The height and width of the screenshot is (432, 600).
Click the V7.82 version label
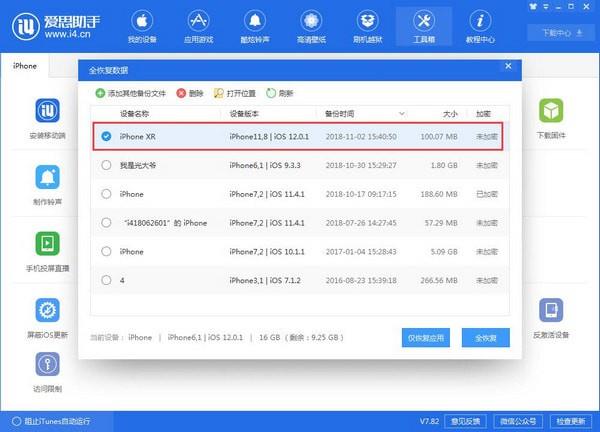(x=429, y=421)
